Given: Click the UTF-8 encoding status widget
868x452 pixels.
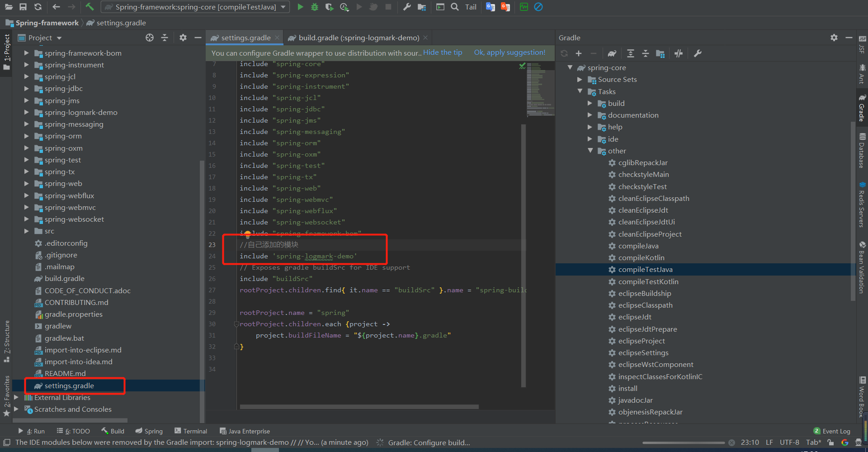Looking at the screenshot, I should [789, 442].
